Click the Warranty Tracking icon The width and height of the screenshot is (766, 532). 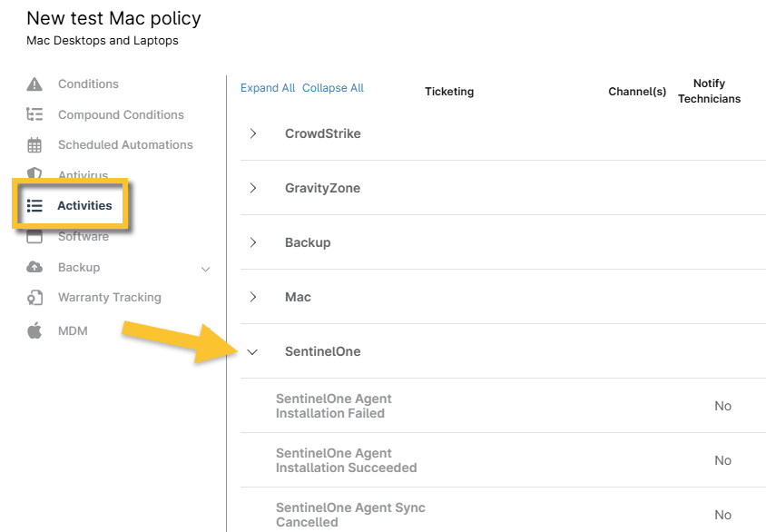(34, 298)
